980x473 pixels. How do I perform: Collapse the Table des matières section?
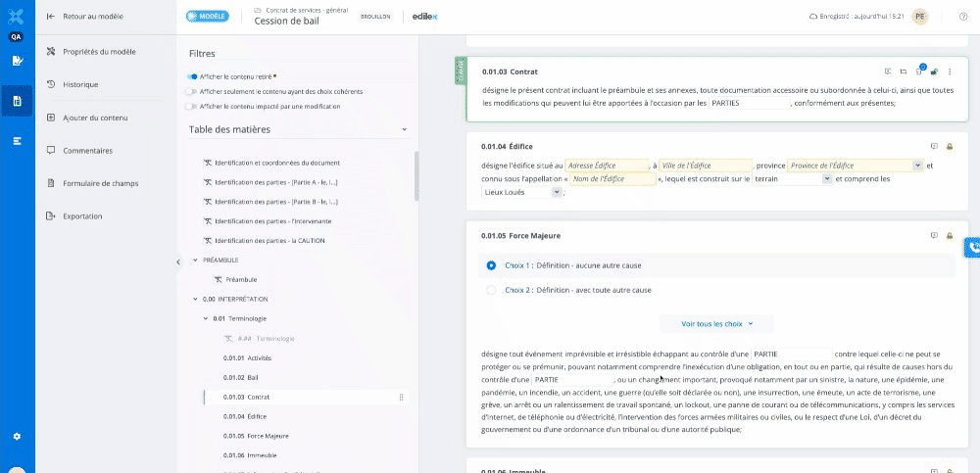point(405,129)
